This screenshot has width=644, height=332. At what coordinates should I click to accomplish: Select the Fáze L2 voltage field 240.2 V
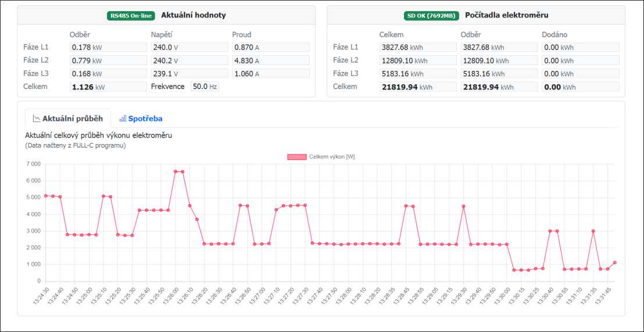pos(189,60)
